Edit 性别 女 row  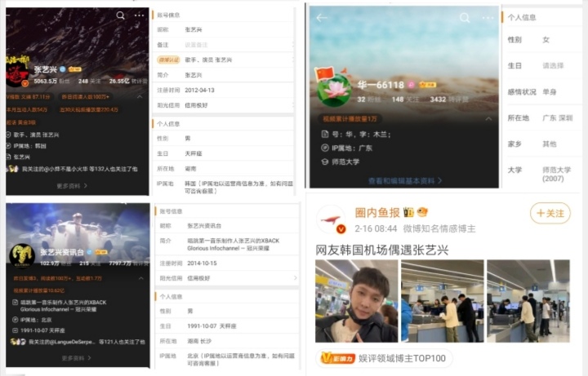point(542,40)
